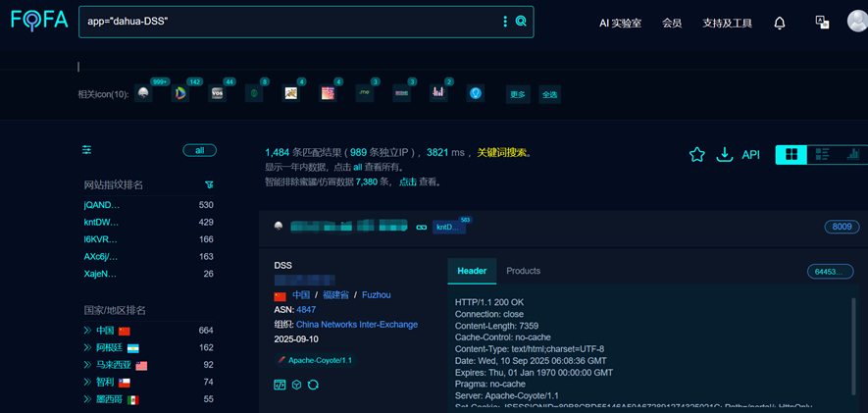868x413 pixels.
Task: Select the '.me' related icon
Action: pos(365,93)
